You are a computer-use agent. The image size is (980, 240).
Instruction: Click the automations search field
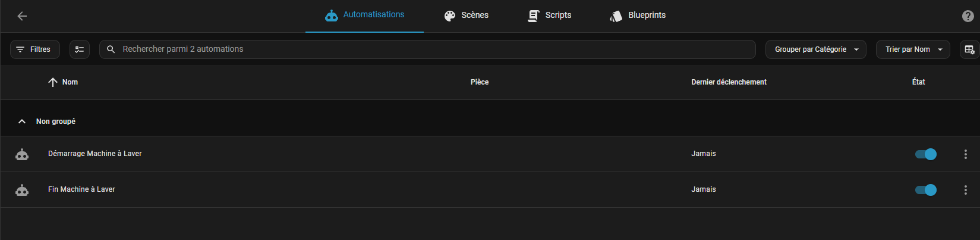point(428,49)
